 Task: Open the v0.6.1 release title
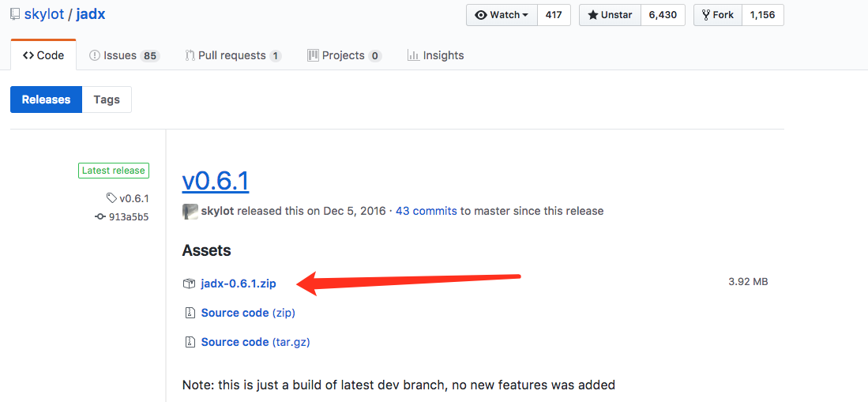point(216,181)
